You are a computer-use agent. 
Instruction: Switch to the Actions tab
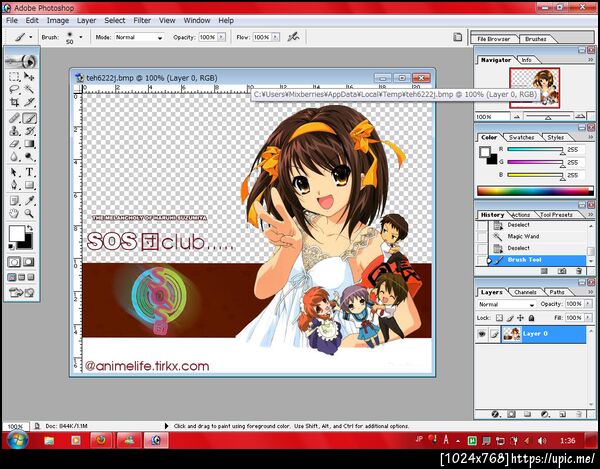click(x=520, y=215)
